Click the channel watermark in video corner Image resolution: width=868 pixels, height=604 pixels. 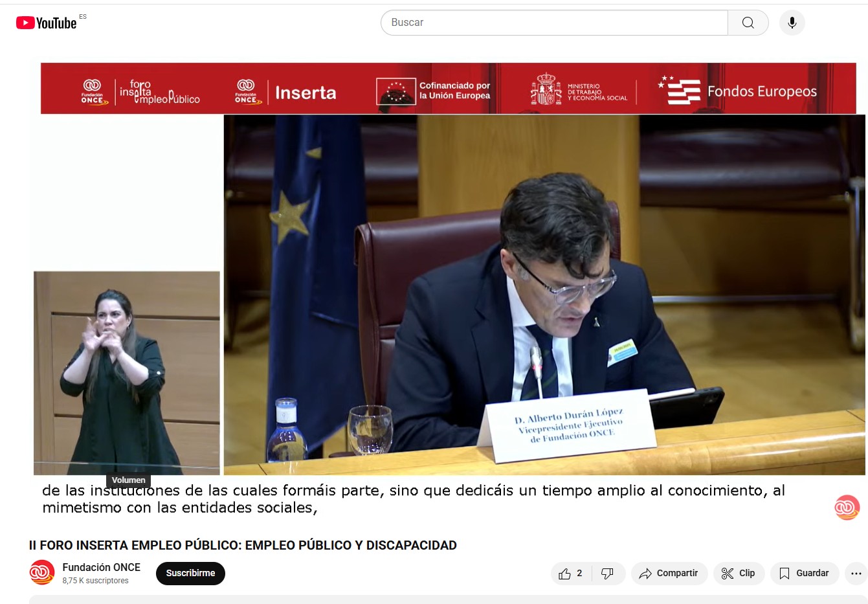click(x=847, y=508)
